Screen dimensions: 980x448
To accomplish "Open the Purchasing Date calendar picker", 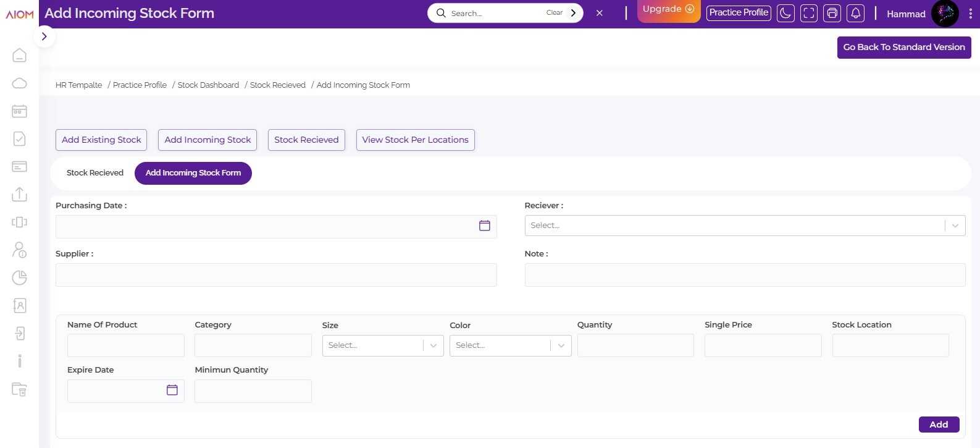I will 484,226.
